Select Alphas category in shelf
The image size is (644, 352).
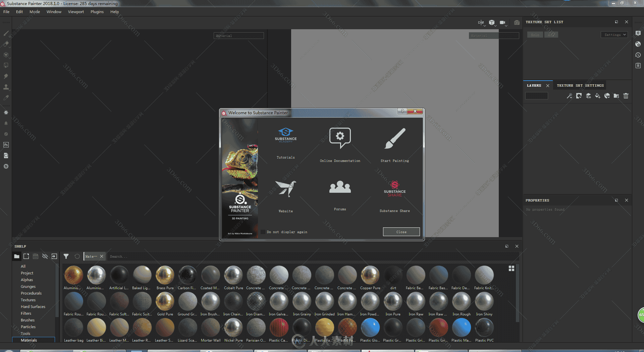(27, 280)
